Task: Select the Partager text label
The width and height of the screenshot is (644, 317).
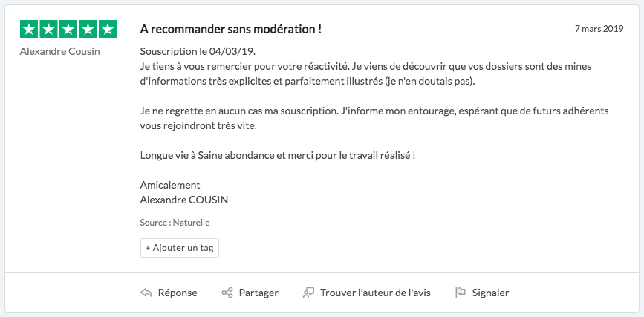Action: click(x=258, y=293)
